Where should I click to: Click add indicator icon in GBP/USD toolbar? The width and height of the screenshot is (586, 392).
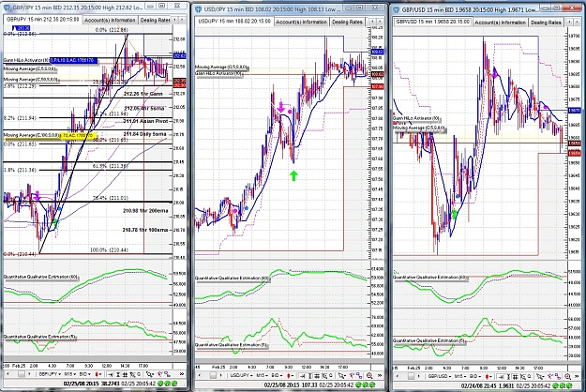click(550, 375)
